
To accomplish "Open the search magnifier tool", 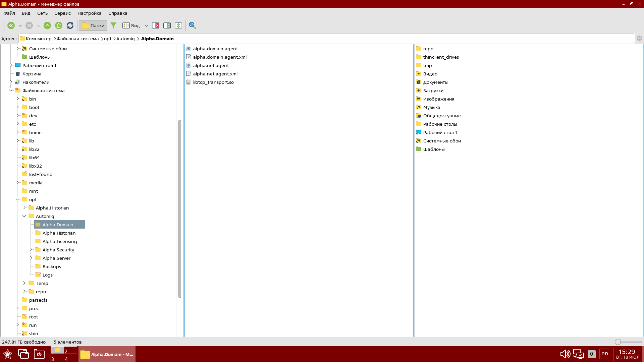I will click(193, 25).
